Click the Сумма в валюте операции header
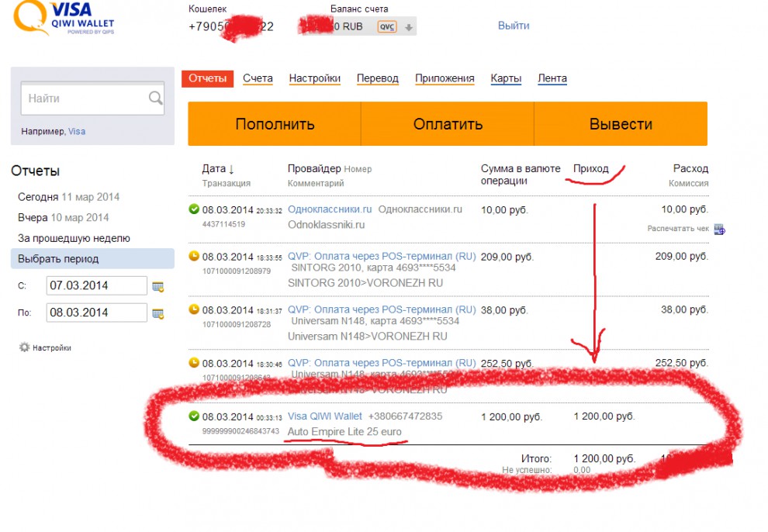This screenshot has width=768, height=532. 521,174
